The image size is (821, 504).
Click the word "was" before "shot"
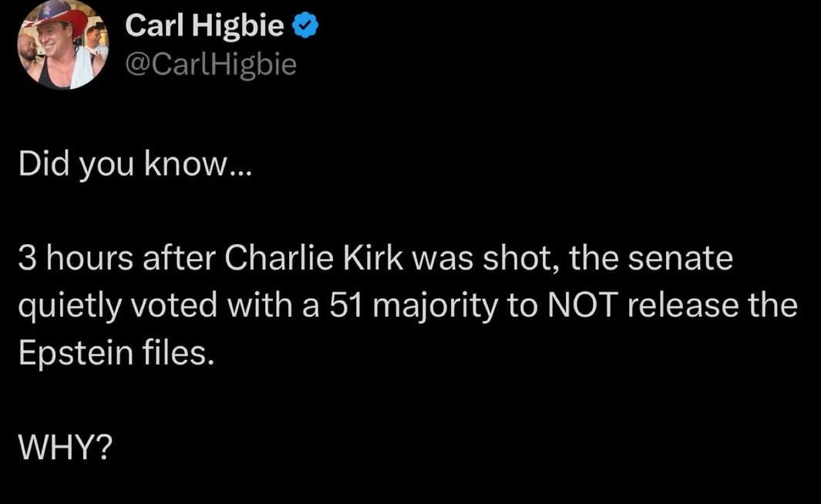tap(450, 260)
